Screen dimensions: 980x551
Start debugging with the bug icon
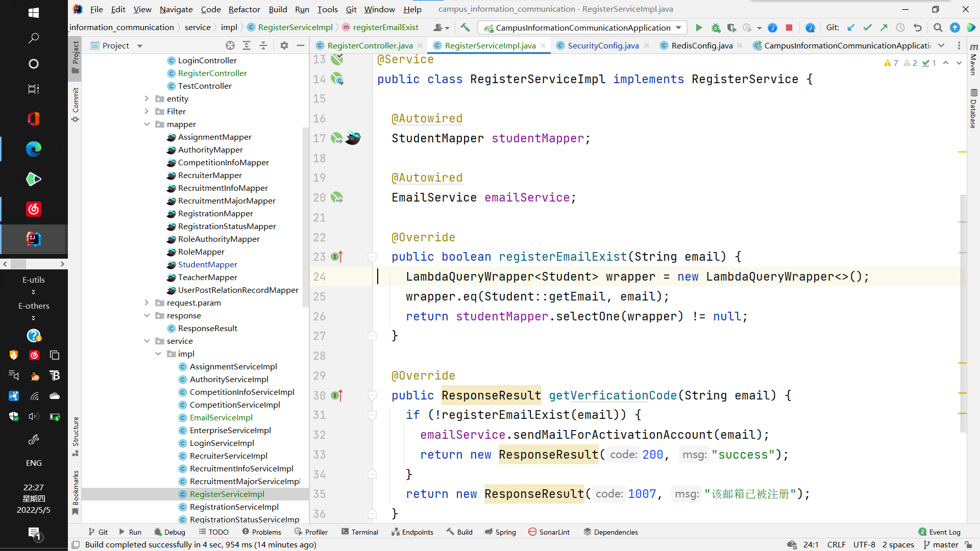pos(716,28)
